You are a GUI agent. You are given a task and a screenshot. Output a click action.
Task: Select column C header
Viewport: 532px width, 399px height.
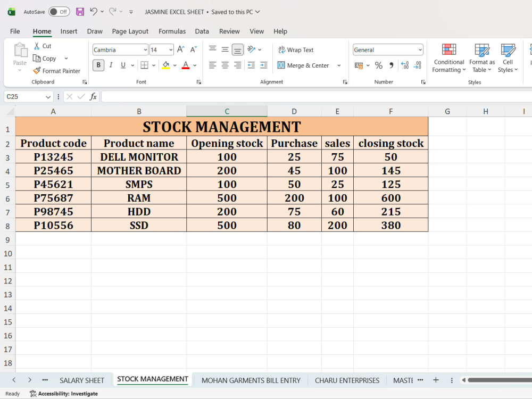tap(227, 111)
